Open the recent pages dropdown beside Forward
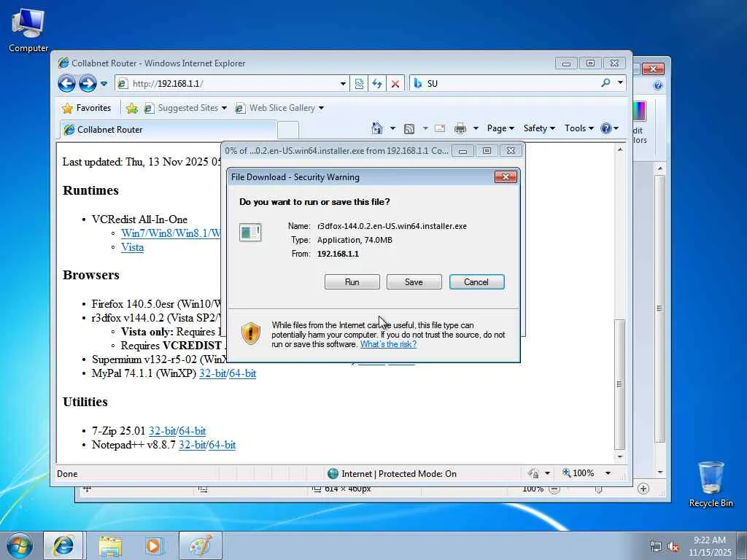The width and height of the screenshot is (747, 560). click(104, 84)
